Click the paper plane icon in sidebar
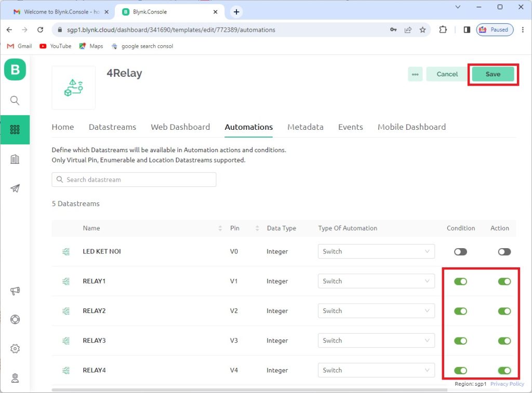 (15, 188)
